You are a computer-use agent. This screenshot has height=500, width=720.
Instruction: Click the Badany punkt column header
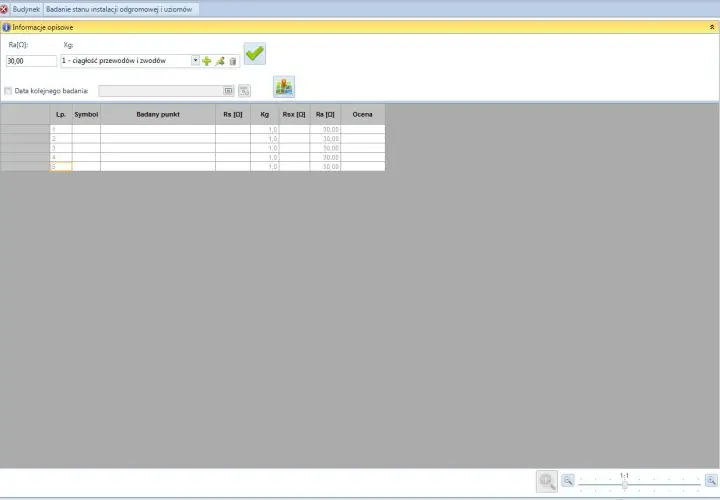point(158,114)
